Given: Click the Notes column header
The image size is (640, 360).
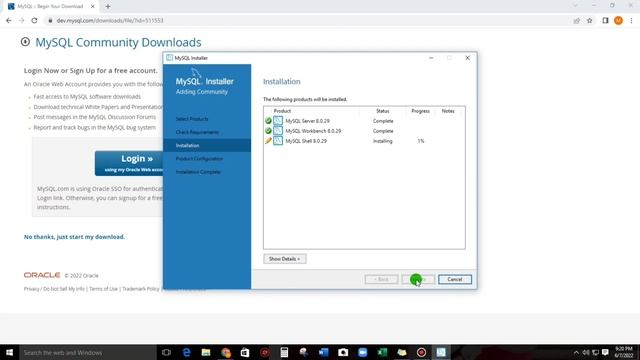Looking at the screenshot, I should pyautogui.click(x=448, y=111).
